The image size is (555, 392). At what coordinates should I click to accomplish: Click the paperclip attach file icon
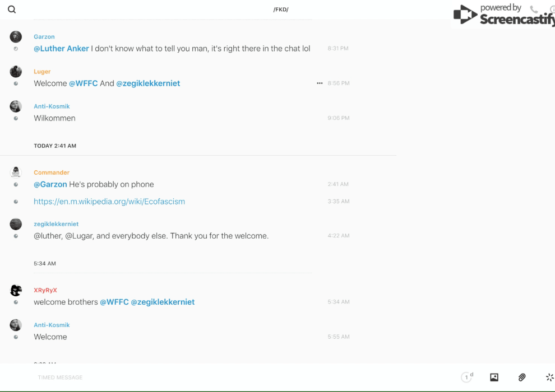click(x=522, y=377)
